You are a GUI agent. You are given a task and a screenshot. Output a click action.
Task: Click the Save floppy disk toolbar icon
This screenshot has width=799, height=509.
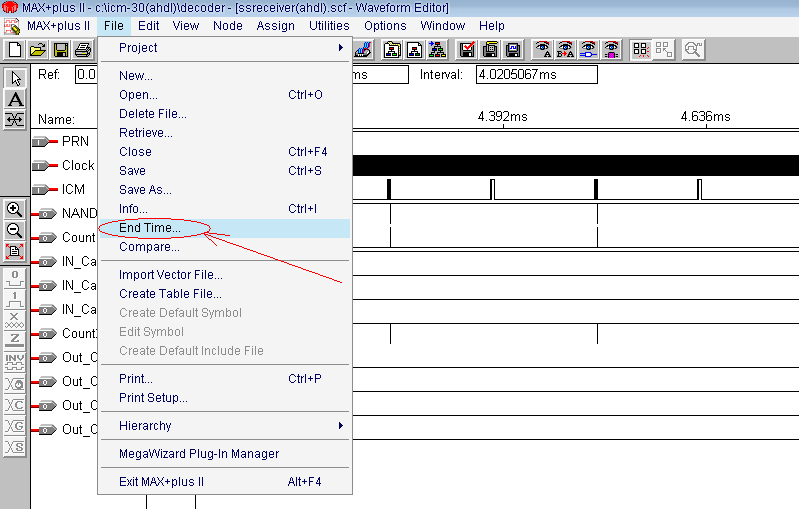pyautogui.click(x=61, y=49)
